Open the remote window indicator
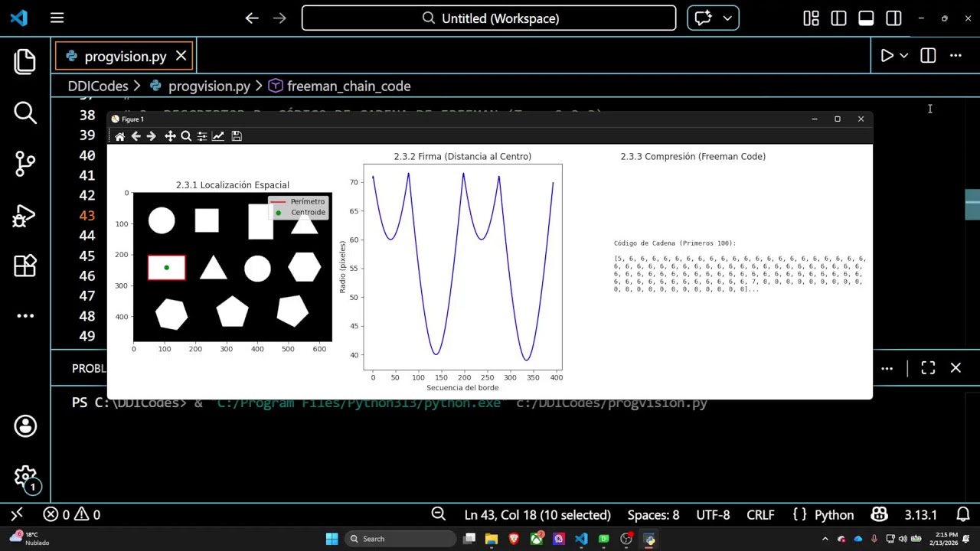Screen dimensions: 980x551 click(x=17, y=514)
